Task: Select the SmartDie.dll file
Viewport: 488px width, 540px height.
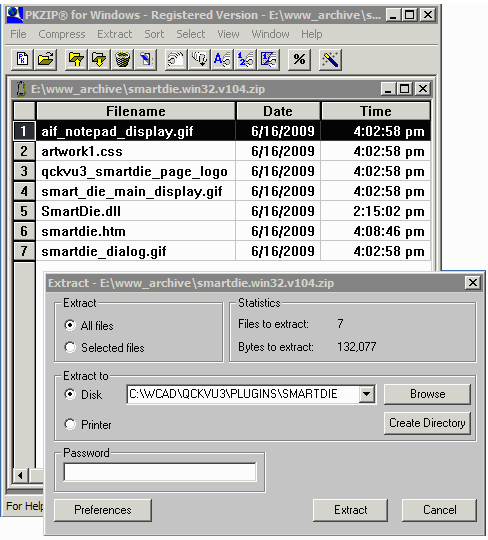Action: [81, 211]
